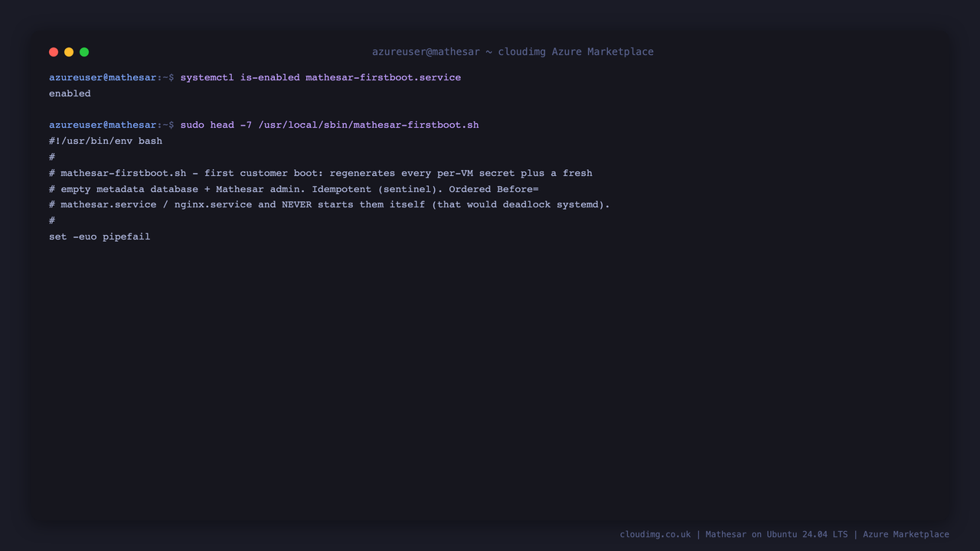Click the red close window dot

54,52
